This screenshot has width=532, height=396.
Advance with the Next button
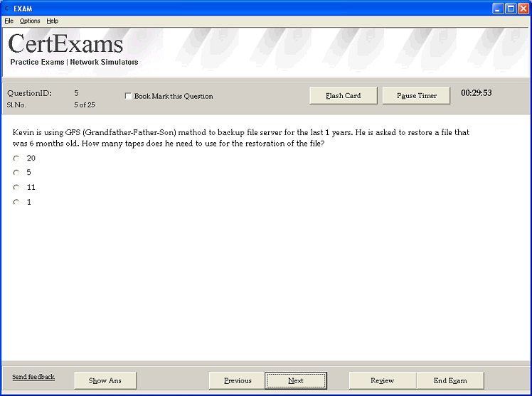296,380
